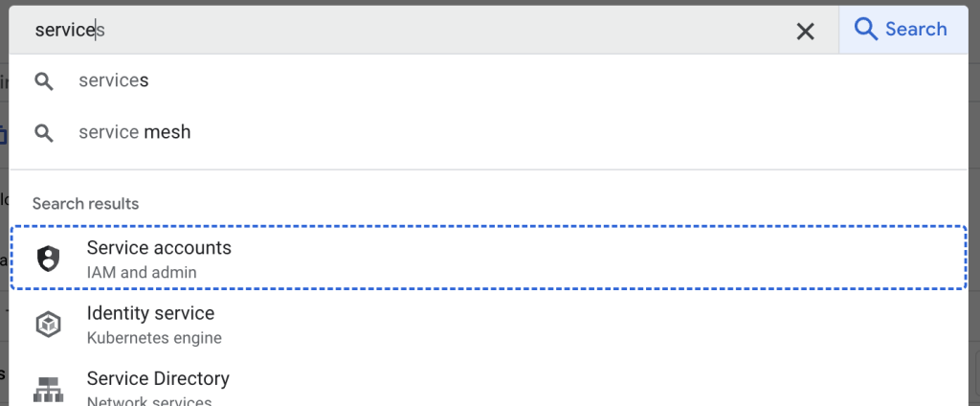Image resolution: width=980 pixels, height=406 pixels.
Task: Click the "Network services" subtitle under Service Directory
Action: 149,401
